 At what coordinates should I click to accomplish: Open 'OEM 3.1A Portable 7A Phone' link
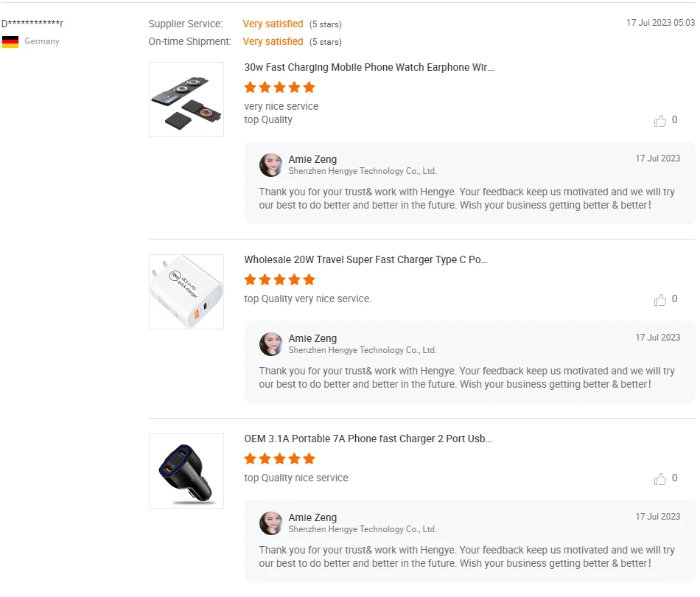[x=368, y=439]
